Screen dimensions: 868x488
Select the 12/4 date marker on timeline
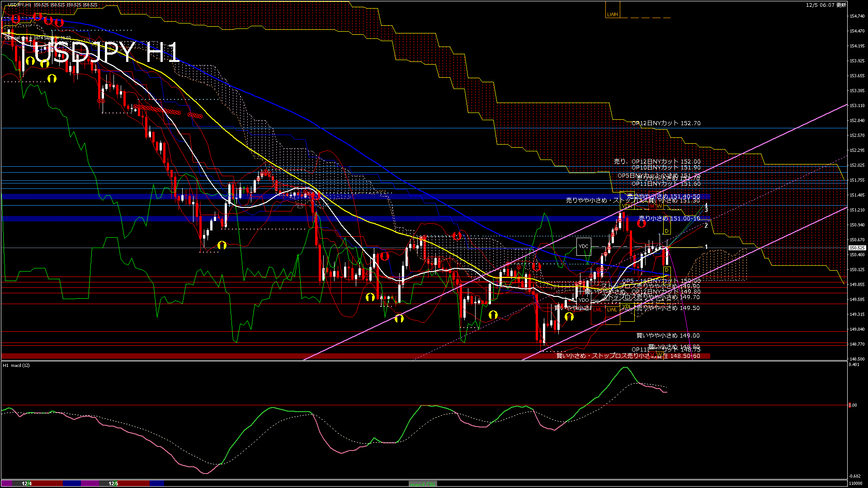coord(27,483)
